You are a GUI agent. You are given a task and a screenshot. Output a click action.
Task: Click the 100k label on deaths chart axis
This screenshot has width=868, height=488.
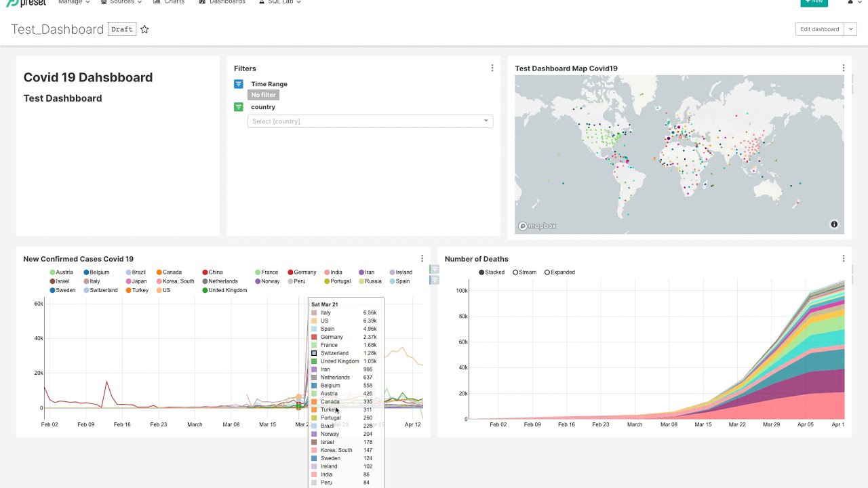461,291
